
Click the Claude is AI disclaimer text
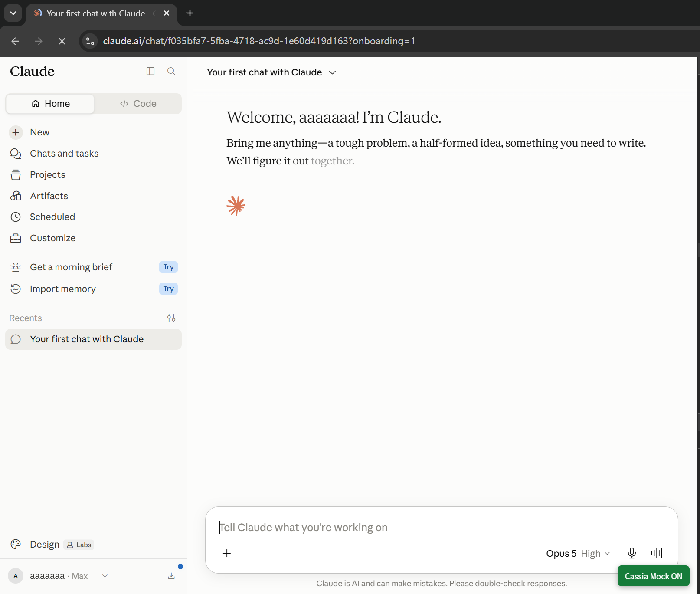coord(442,584)
